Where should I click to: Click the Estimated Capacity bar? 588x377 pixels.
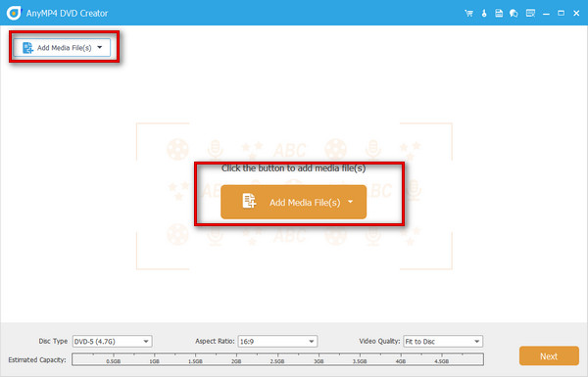point(277,359)
